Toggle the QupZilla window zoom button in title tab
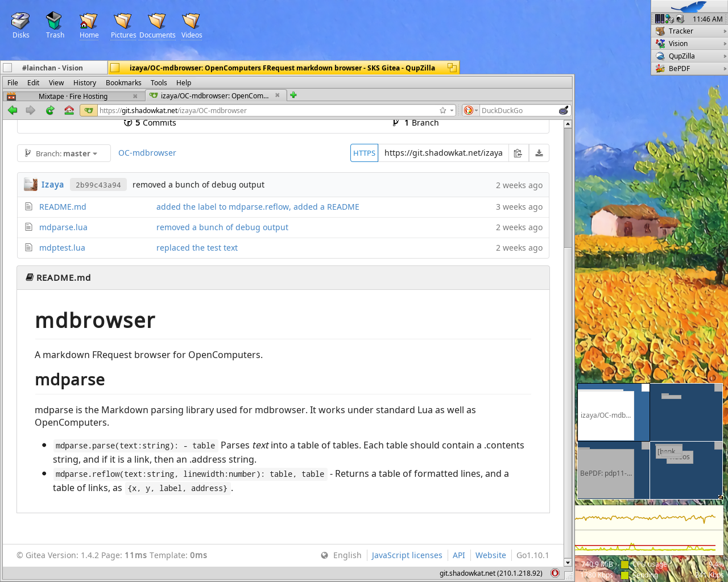 [452, 68]
